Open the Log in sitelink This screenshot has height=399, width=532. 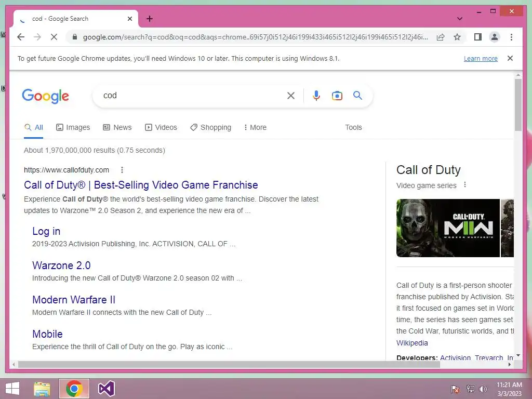pos(46,231)
